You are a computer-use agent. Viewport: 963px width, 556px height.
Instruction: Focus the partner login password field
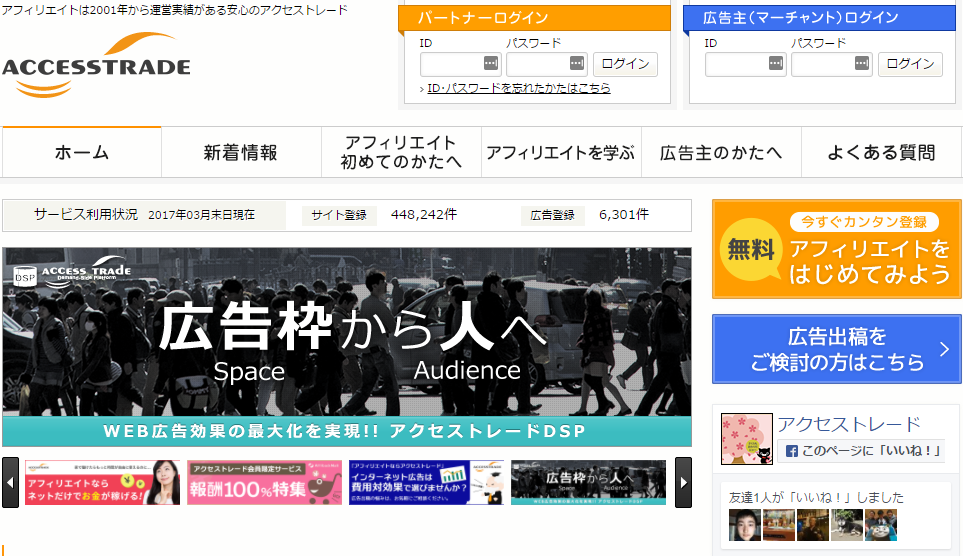click(547, 64)
